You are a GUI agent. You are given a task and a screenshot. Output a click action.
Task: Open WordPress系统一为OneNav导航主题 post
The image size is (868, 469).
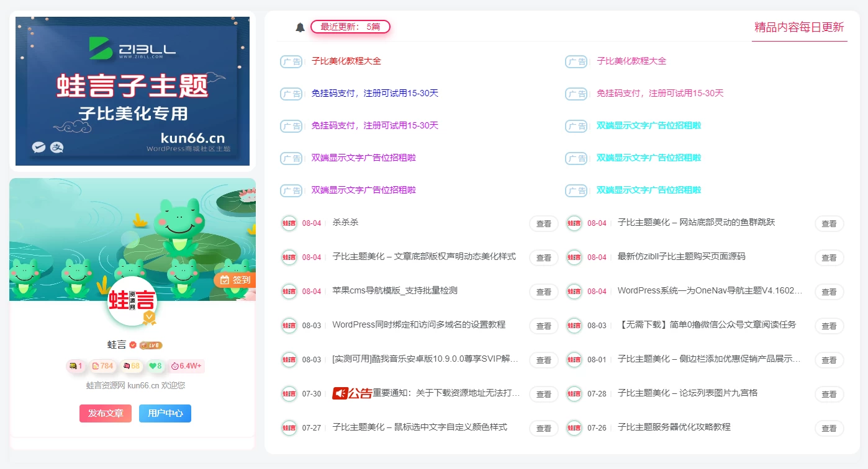pos(710,290)
